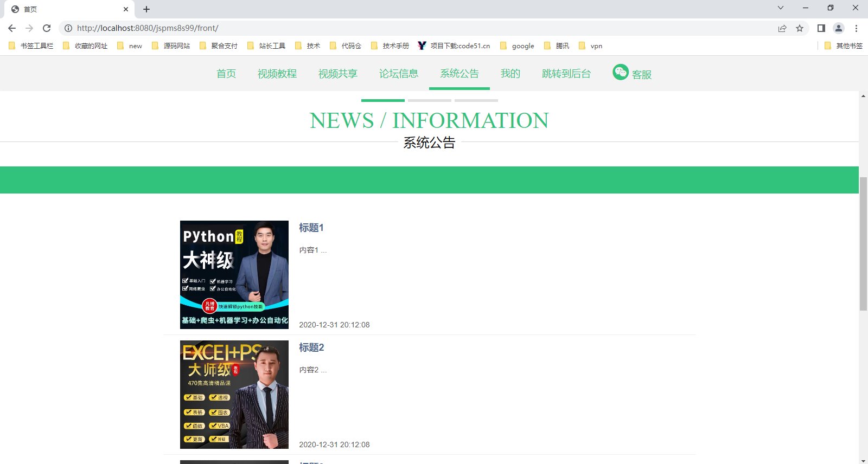Viewport: 868px width, 464px height.
Task: Select the second carousel indicator bar
Action: [x=430, y=100]
